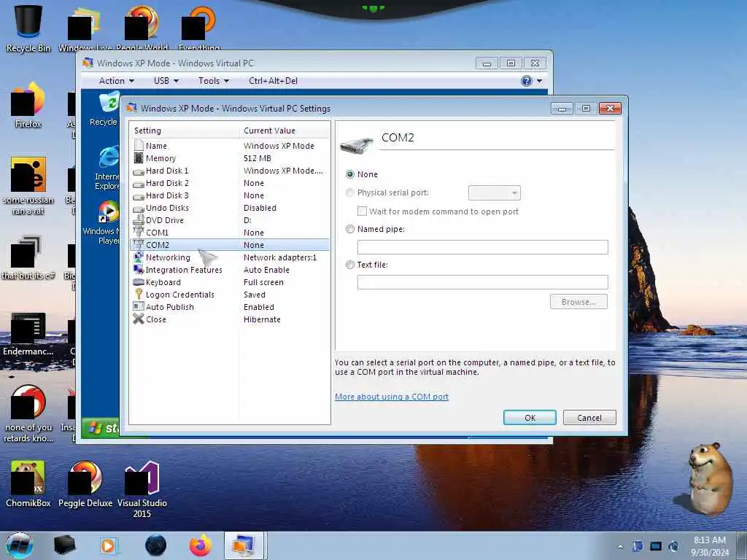Click the OK button
The image size is (747, 560).
coord(530,418)
